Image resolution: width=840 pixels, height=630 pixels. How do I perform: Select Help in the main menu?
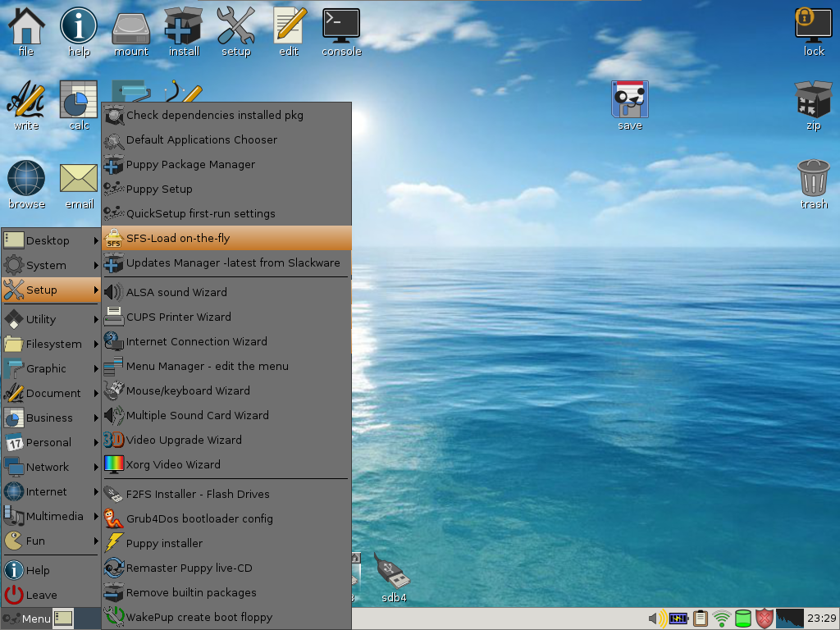[x=52, y=571]
